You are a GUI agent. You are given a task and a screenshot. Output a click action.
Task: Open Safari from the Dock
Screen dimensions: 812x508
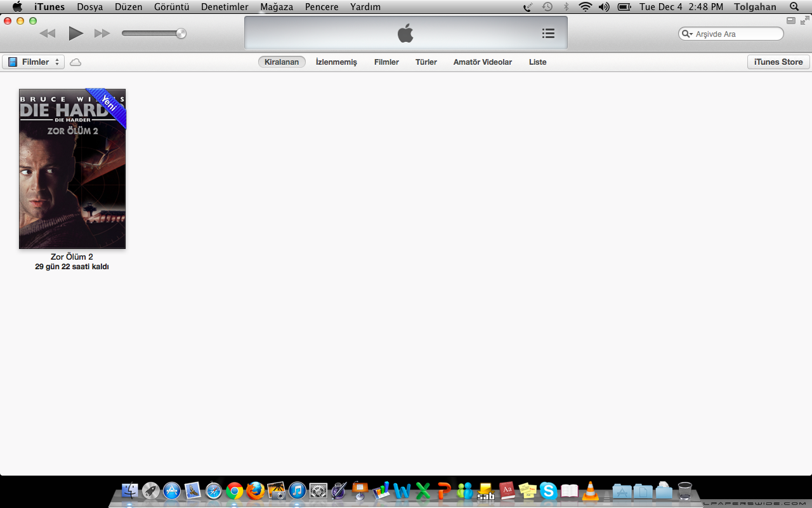pyautogui.click(x=214, y=490)
